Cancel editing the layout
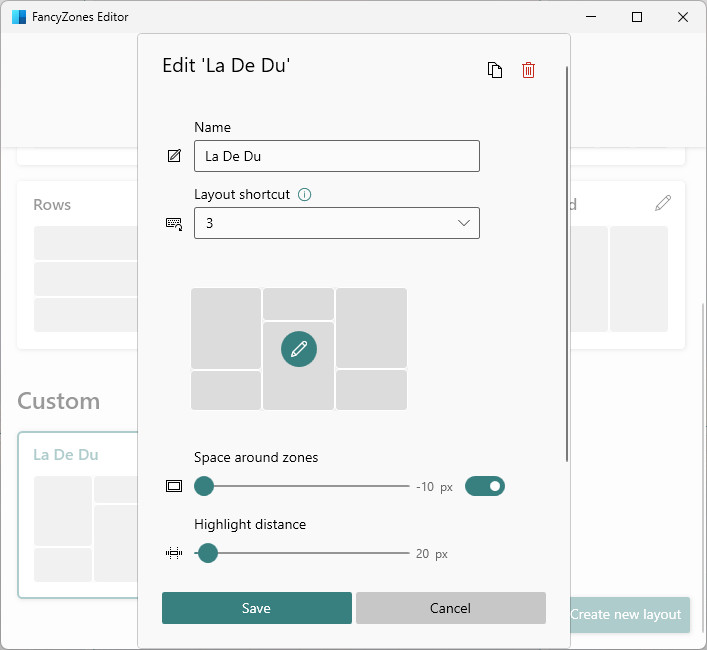Screen dimensions: 707x650 pos(451,608)
